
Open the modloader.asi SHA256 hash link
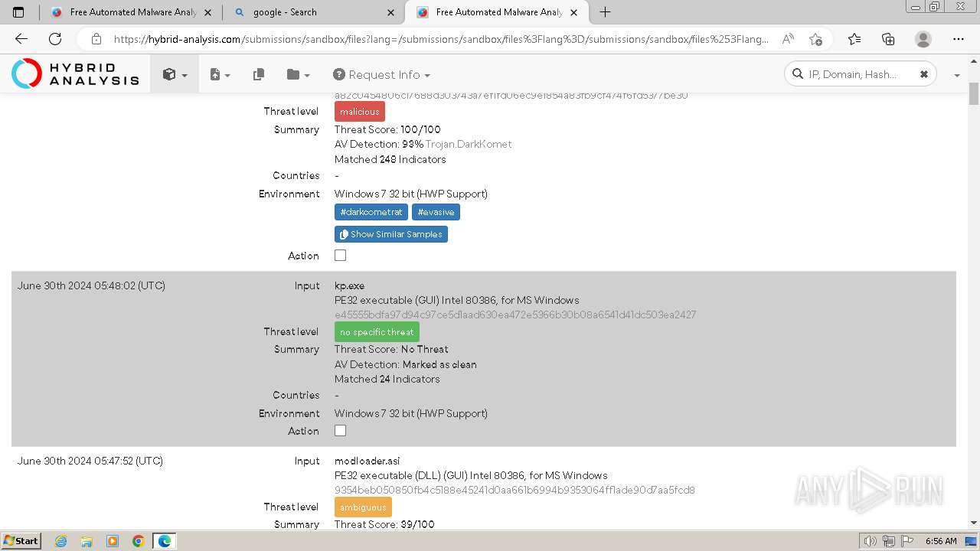point(514,490)
